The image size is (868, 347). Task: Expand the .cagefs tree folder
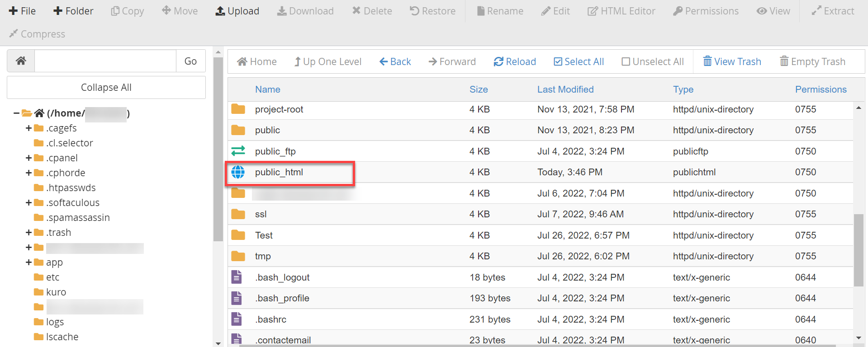click(28, 128)
